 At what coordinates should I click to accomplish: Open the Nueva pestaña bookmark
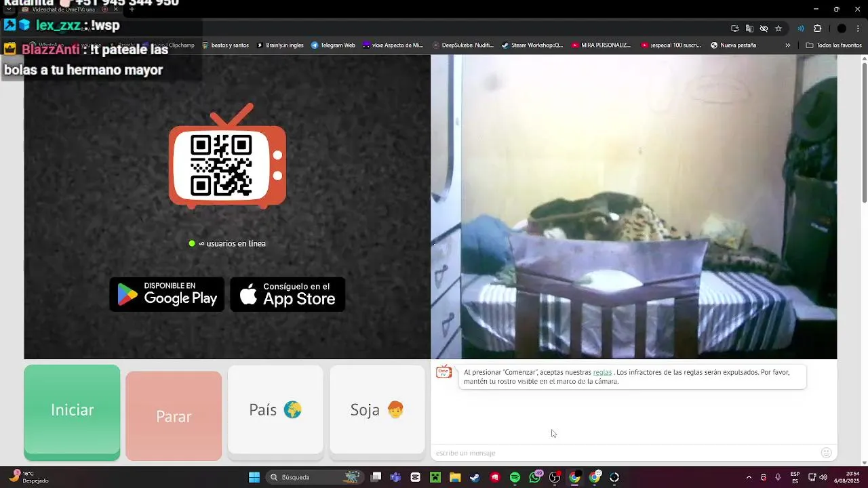click(x=733, y=45)
